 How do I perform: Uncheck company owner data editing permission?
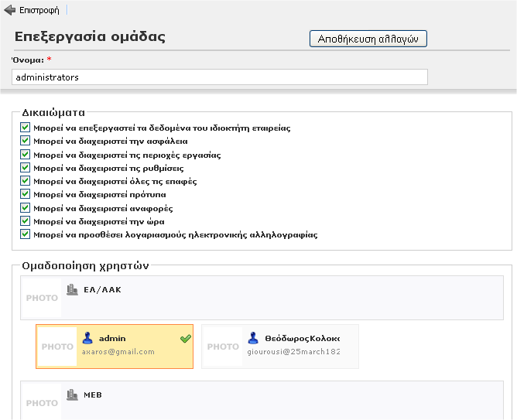(26, 128)
